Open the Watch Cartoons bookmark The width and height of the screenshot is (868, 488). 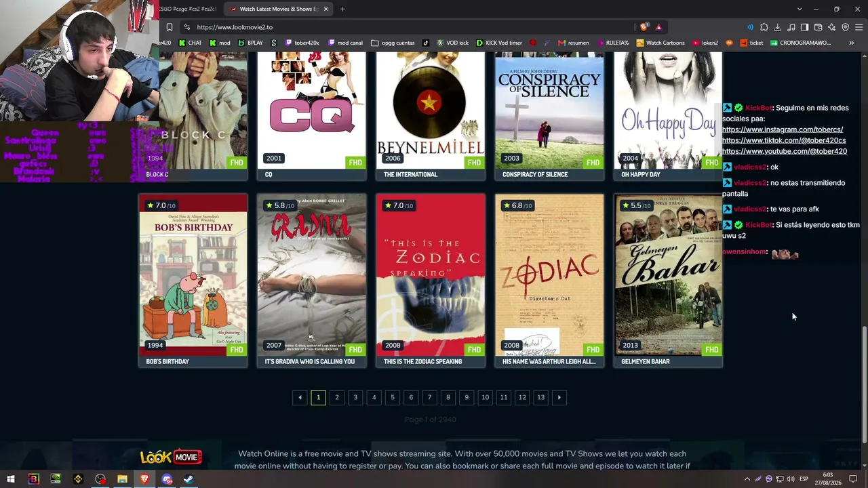[660, 43]
